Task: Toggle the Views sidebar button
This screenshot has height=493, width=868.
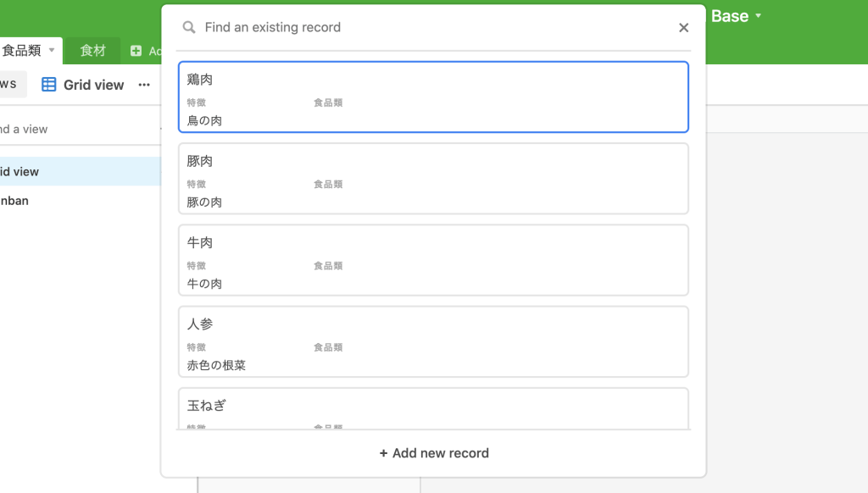Action: (x=10, y=84)
